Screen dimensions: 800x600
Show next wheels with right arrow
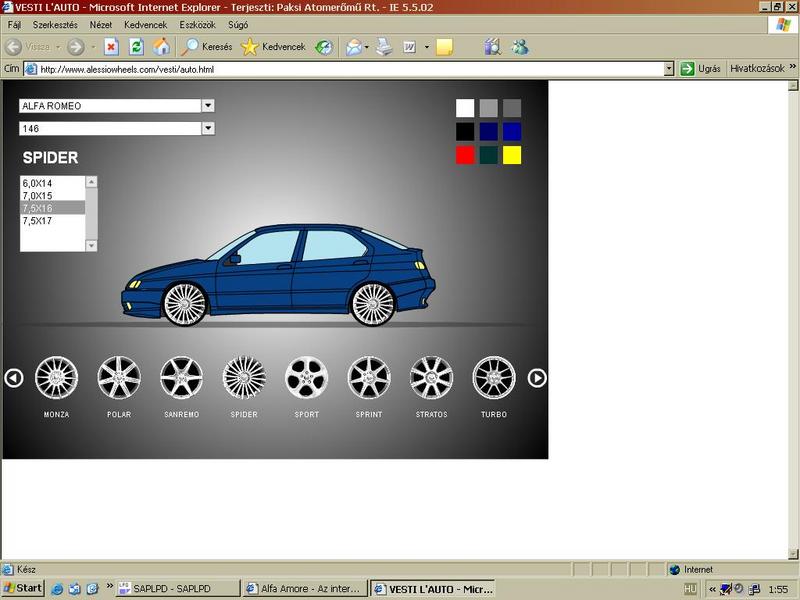[537, 378]
